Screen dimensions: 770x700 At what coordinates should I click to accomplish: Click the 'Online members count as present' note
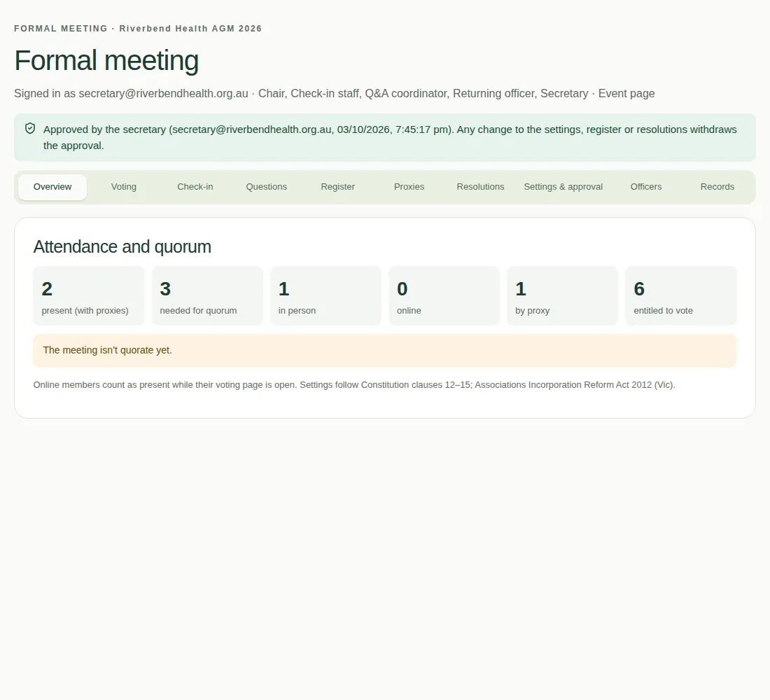tap(354, 385)
